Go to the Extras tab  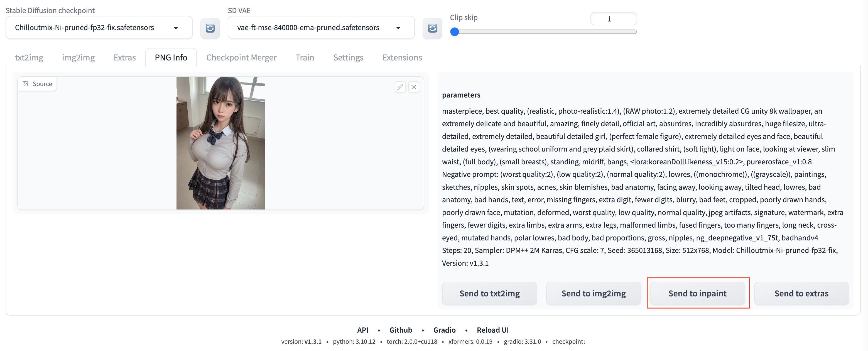click(124, 57)
